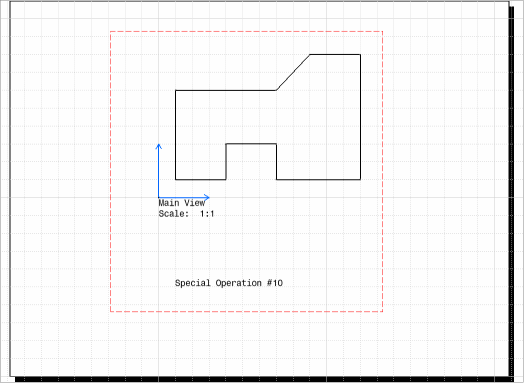This screenshot has width=524, height=383.
Task: Select the right vertical line of the notch
Action: [x=277, y=162]
